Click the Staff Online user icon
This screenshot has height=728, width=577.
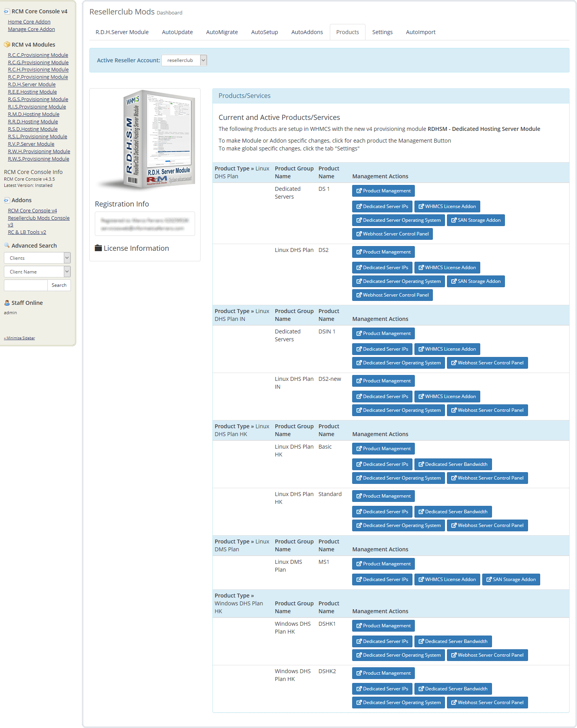coord(7,303)
